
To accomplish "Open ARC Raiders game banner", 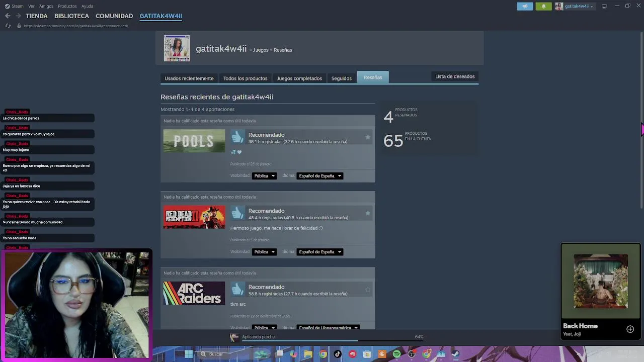I will pos(194,293).
